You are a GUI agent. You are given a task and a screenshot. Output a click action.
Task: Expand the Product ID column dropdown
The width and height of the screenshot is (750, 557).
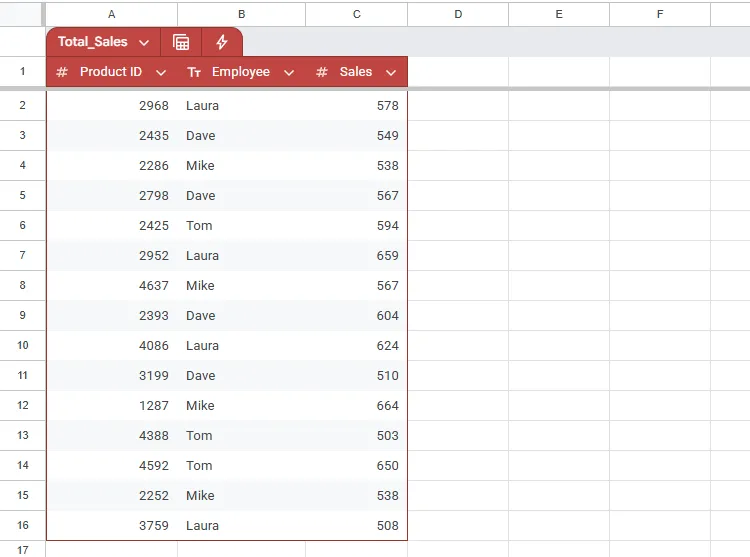160,72
